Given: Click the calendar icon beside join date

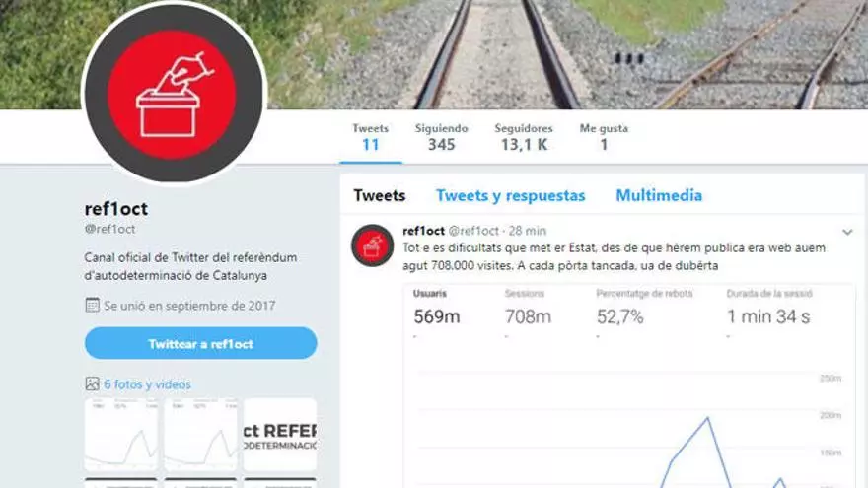Looking at the screenshot, I should [x=92, y=306].
